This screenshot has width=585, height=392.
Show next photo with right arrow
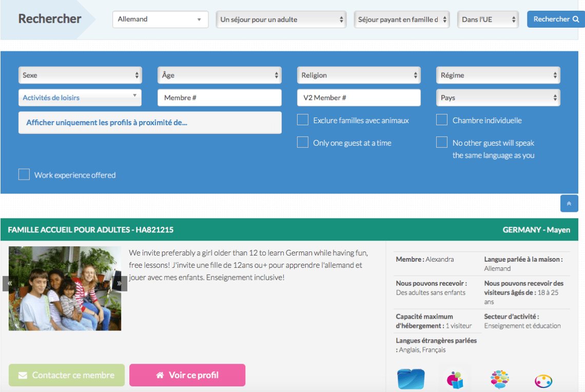(x=120, y=283)
